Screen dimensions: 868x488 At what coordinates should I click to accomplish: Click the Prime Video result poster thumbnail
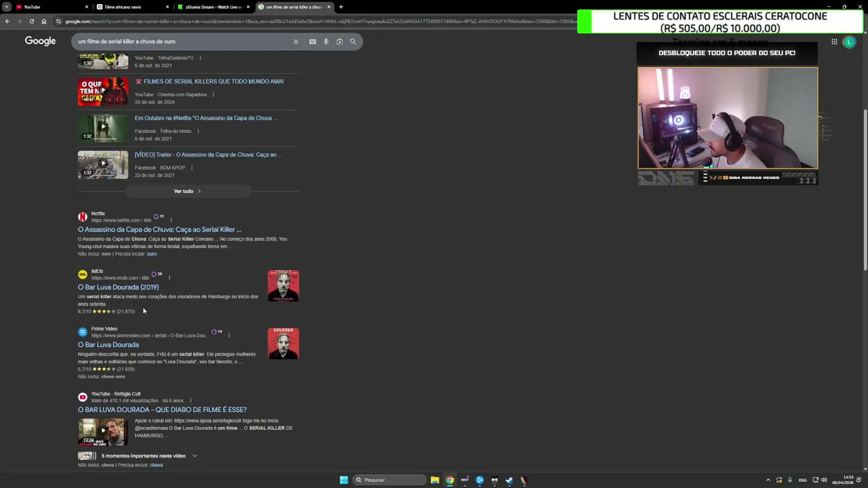click(x=283, y=344)
